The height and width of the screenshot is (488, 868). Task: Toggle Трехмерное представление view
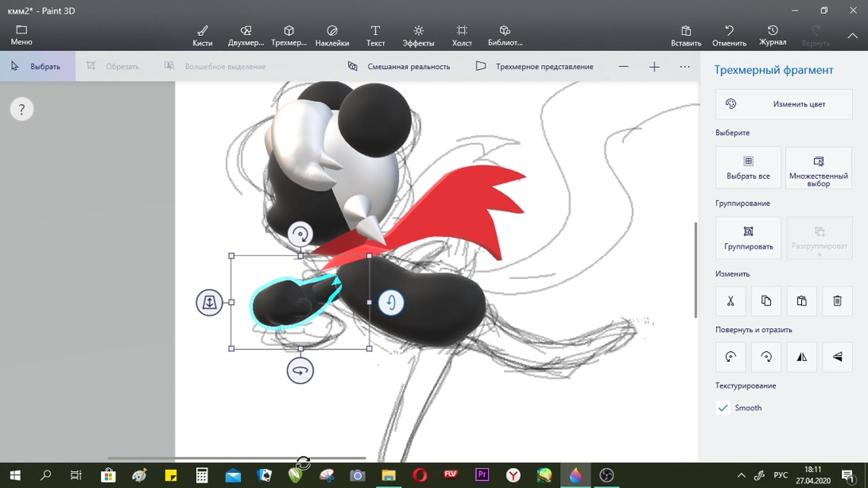click(x=535, y=66)
